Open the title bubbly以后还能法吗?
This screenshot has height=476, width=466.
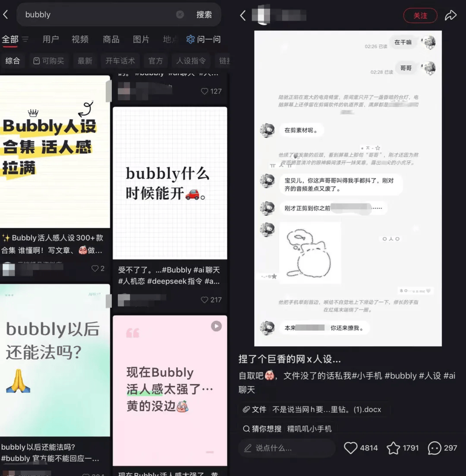coord(50,453)
